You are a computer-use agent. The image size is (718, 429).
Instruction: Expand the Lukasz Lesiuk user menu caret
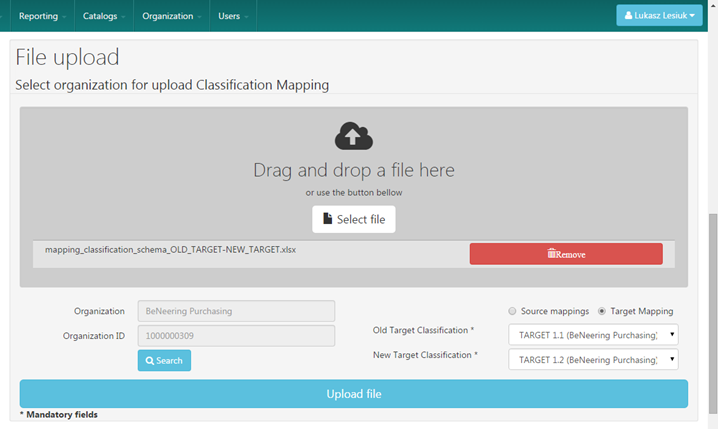click(x=692, y=16)
